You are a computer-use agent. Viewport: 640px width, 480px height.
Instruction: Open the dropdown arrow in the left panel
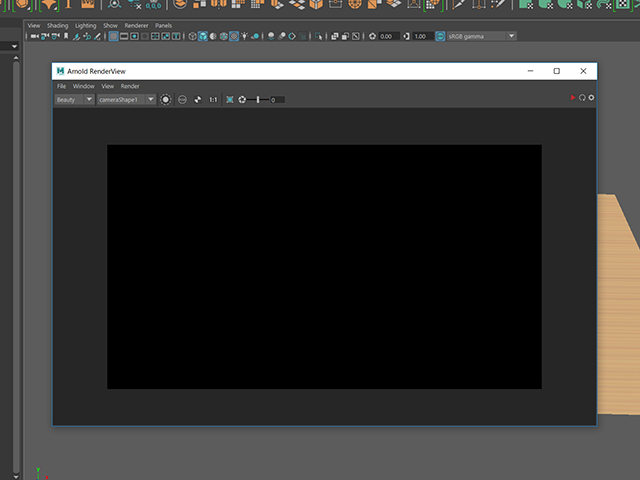point(14,47)
